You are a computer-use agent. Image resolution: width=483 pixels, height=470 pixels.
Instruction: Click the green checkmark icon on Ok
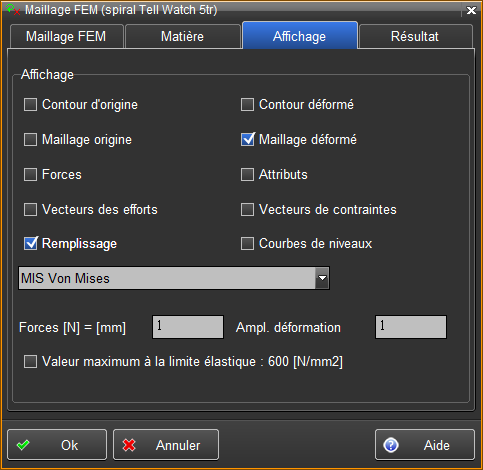(23, 445)
